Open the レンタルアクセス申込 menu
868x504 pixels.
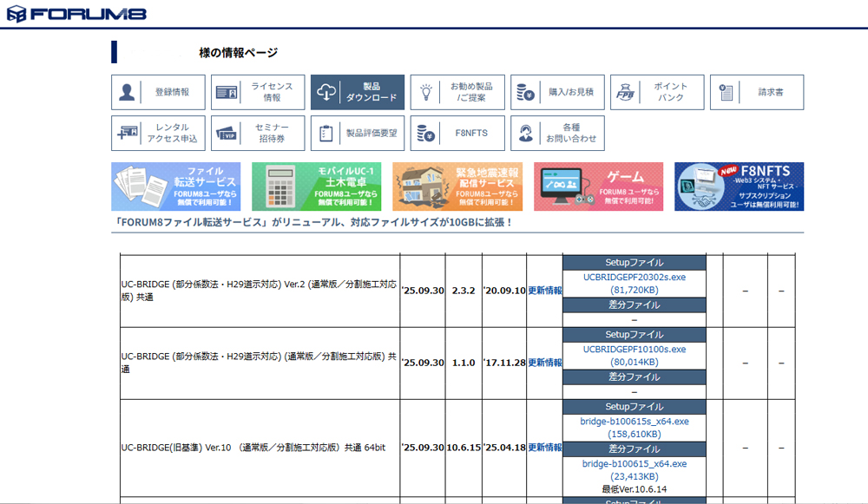(158, 133)
